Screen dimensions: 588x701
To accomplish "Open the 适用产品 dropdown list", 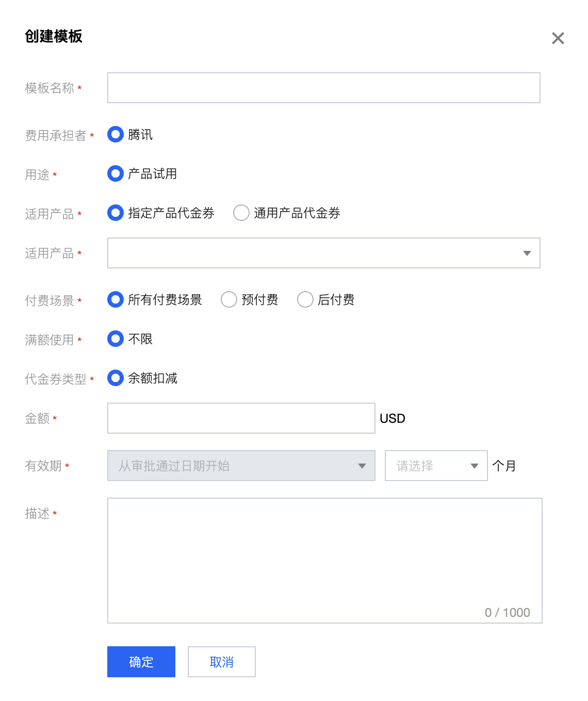I will [323, 253].
